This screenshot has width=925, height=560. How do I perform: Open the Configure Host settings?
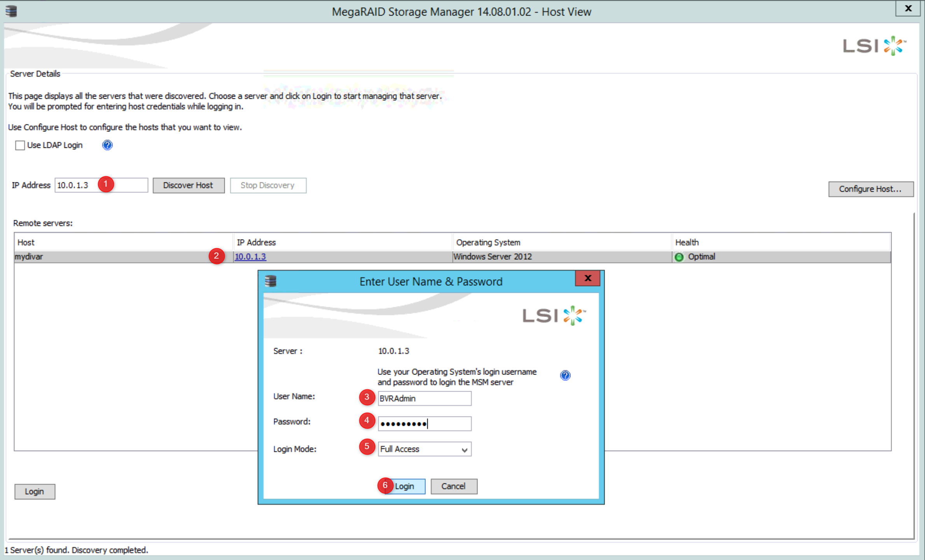870,189
